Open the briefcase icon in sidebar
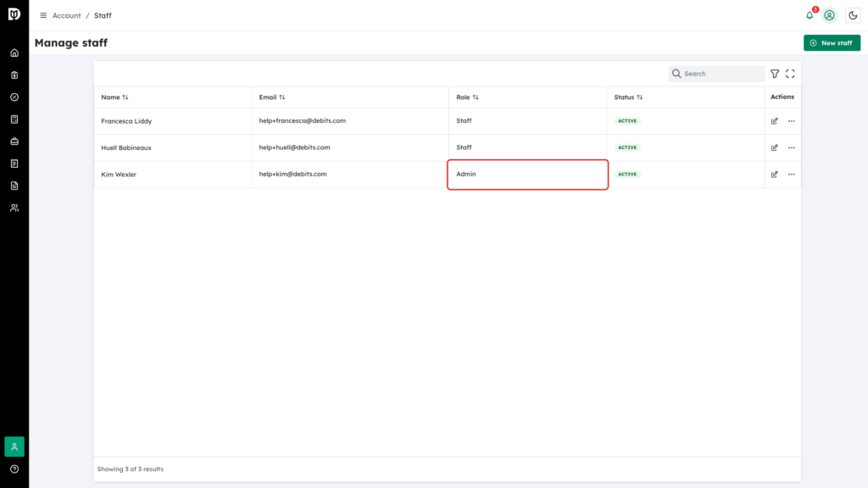868x488 pixels. pos(14,141)
